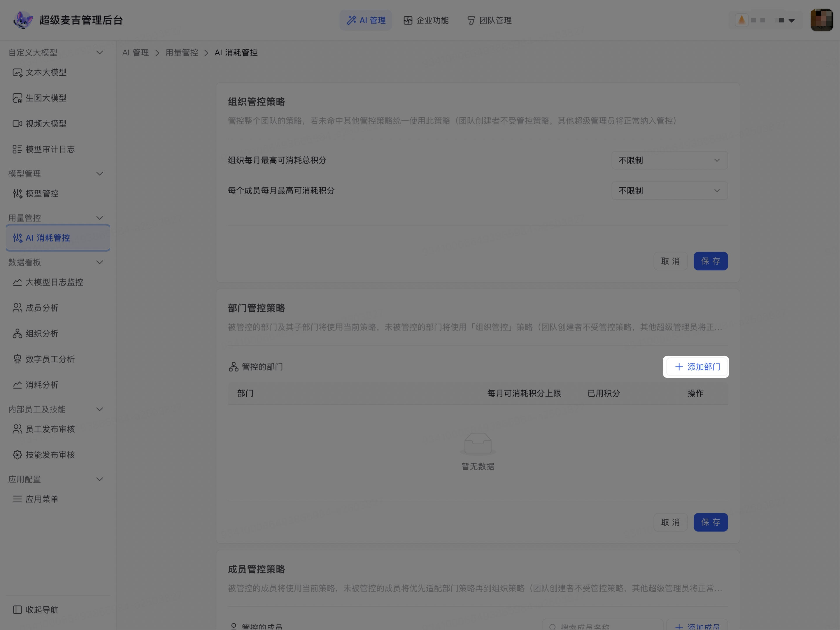
Task: Collapse the 自定义大模型 section
Action: (x=99, y=52)
